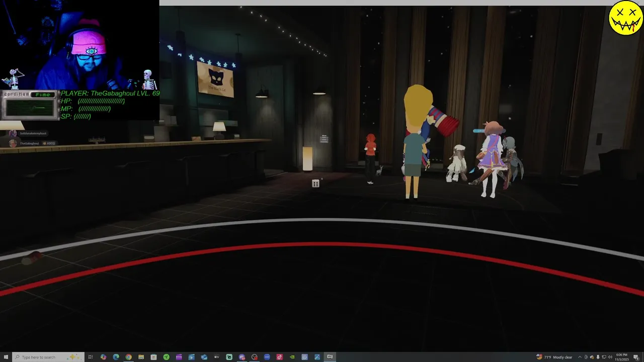Image resolution: width=644 pixels, height=362 pixels.
Task: Click Solidsnakeinmyboot in voice overlay
Action: [x=33, y=133]
